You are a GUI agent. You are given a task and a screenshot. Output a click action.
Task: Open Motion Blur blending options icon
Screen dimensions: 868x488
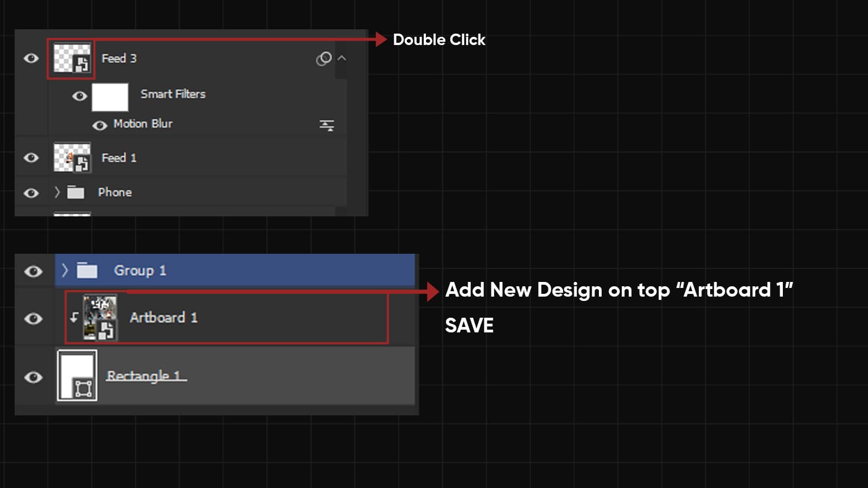click(x=327, y=125)
